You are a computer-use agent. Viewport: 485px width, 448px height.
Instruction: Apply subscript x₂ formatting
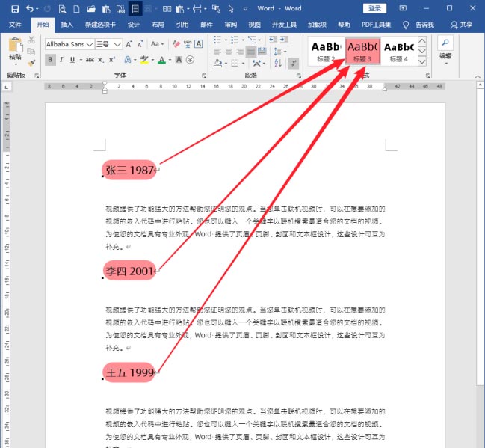tap(101, 60)
